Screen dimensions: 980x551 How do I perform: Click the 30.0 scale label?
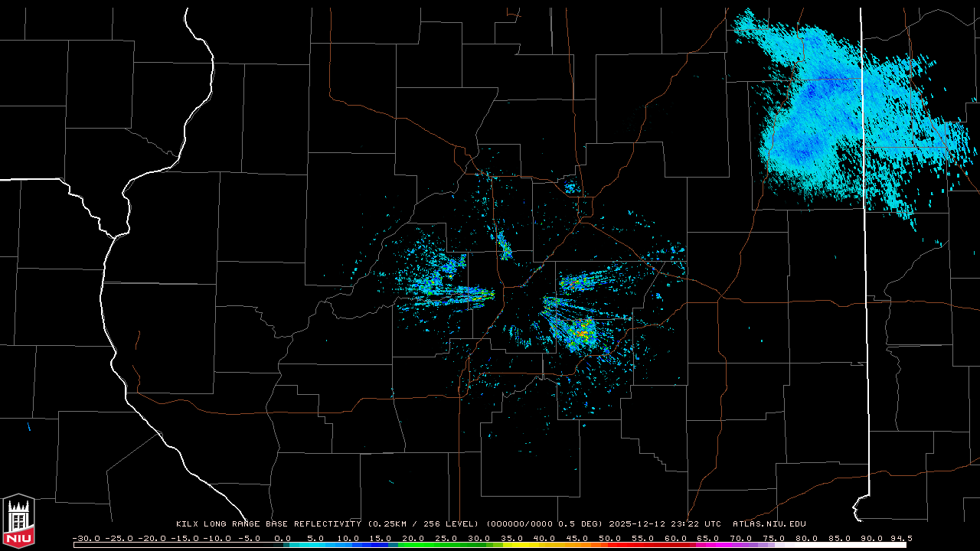pyautogui.click(x=479, y=538)
